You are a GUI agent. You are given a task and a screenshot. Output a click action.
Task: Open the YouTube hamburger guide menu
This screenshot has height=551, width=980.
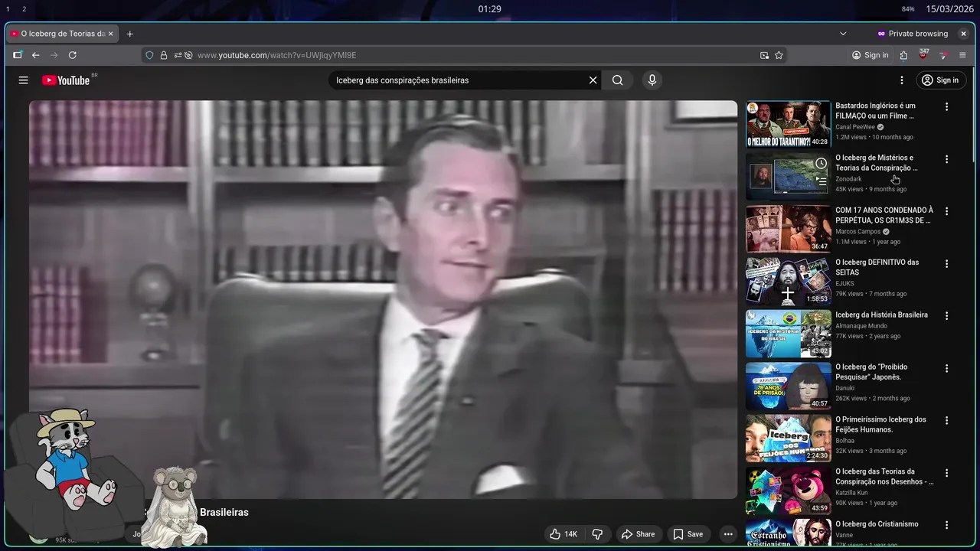[x=24, y=80]
